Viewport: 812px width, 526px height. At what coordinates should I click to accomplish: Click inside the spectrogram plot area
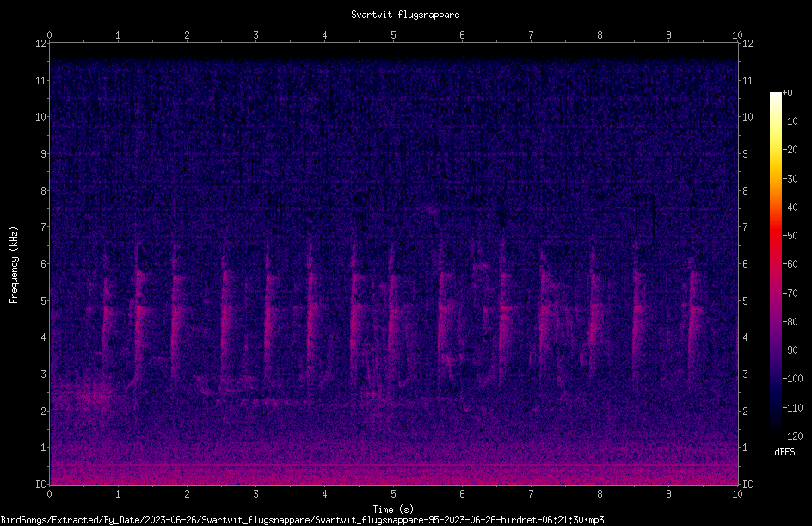click(394, 263)
